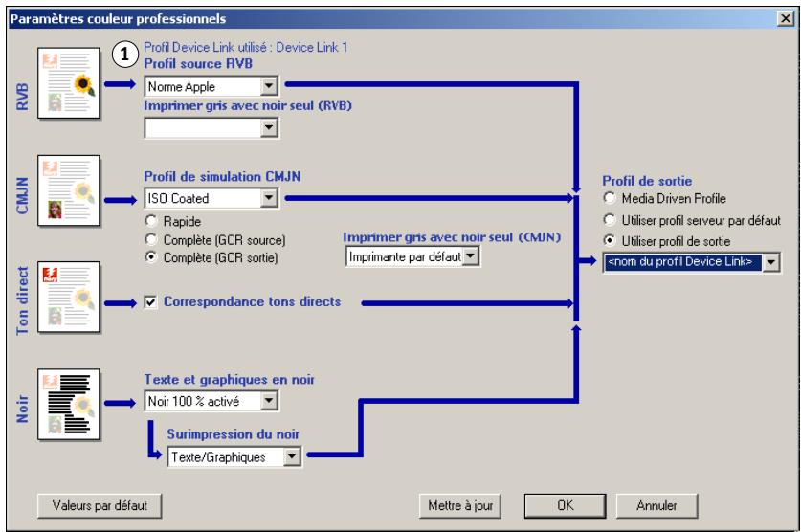
Task: Click the 'Noir 100 % activé' field
Action: [x=203, y=401]
